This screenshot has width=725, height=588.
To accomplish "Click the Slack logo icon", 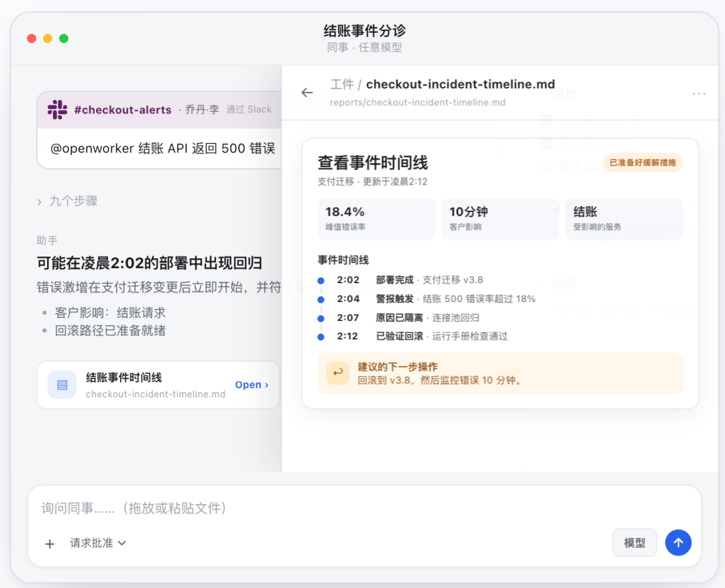I will click(57, 109).
